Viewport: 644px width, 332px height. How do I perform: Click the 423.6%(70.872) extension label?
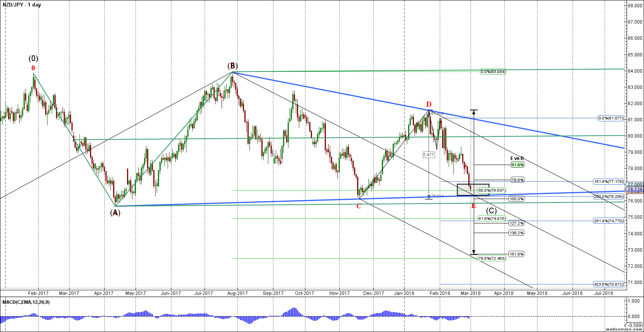[x=608, y=284]
